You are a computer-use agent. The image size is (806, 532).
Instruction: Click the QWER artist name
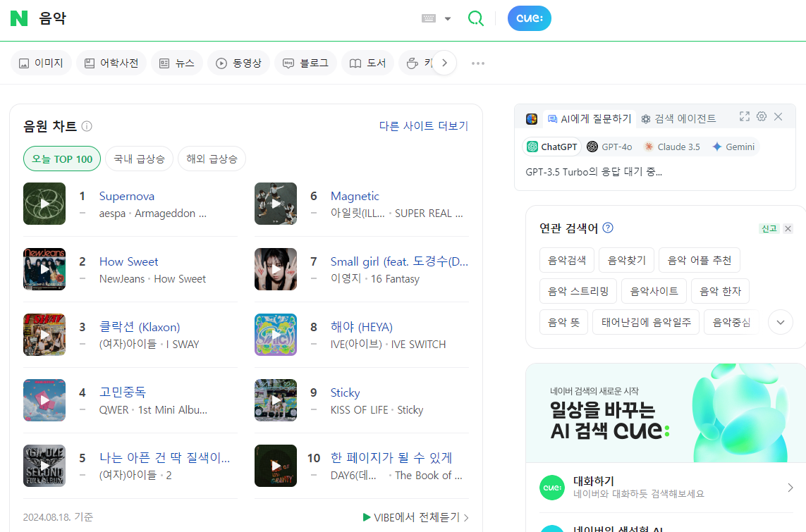(114, 410)
